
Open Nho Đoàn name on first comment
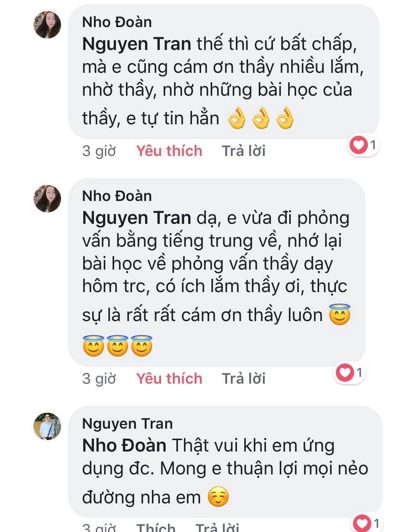tap(117, 22)
